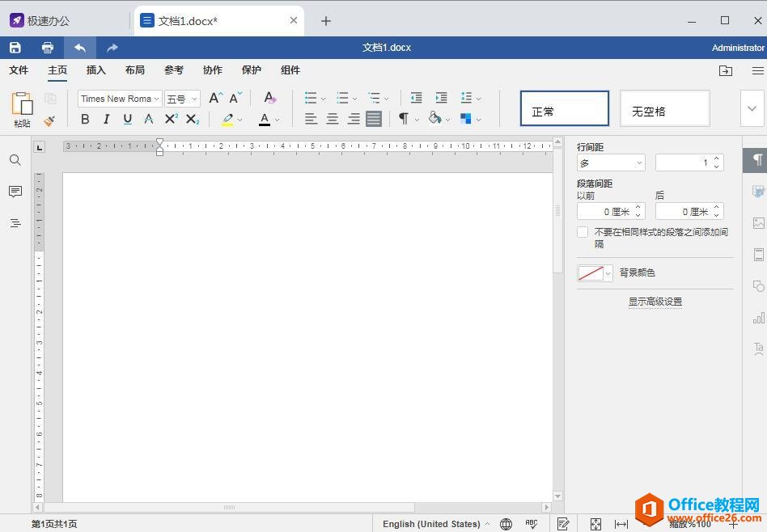Apply superscript formatting
Viewport: 767px width, 532px height.
pos(172,119)
